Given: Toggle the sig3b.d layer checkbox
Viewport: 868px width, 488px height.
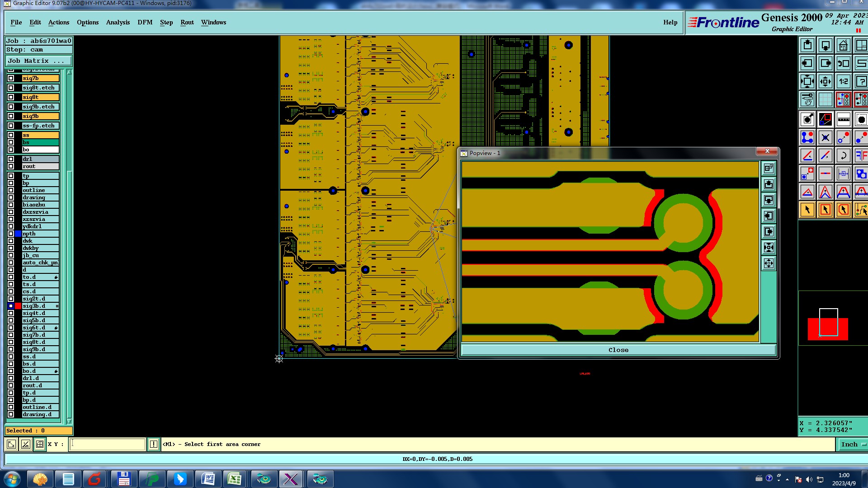Looking at the screenshot, I should pyautogui.click(x=11, y=306).
